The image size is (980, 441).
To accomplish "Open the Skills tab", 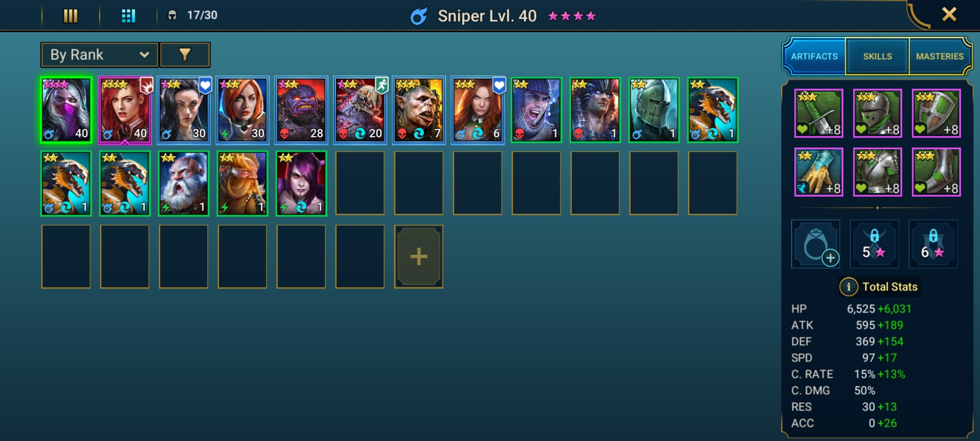I will click(x=878, y=56).
